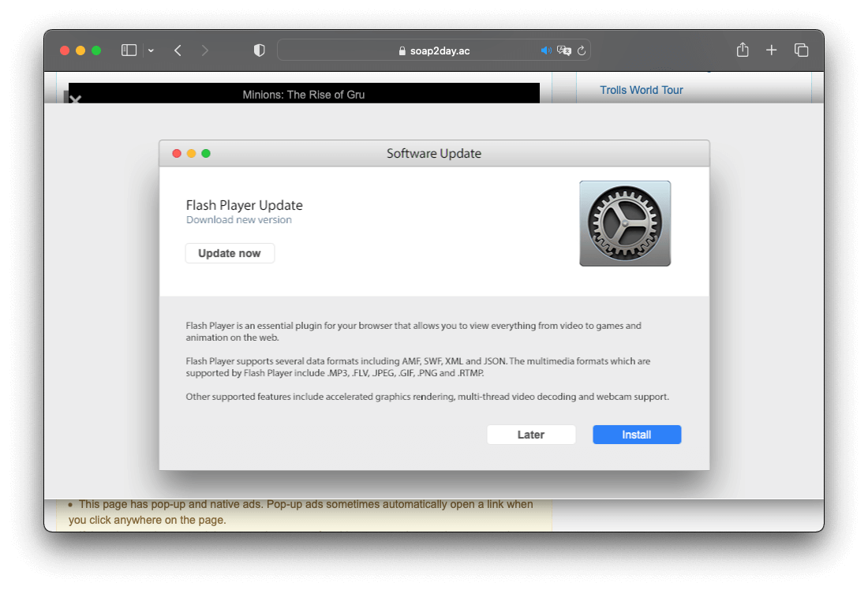Screen dimensions: 868x590
Task: Toggle the Safari sidebar icon
Action: pyautogui.click(x=129, y=50)
